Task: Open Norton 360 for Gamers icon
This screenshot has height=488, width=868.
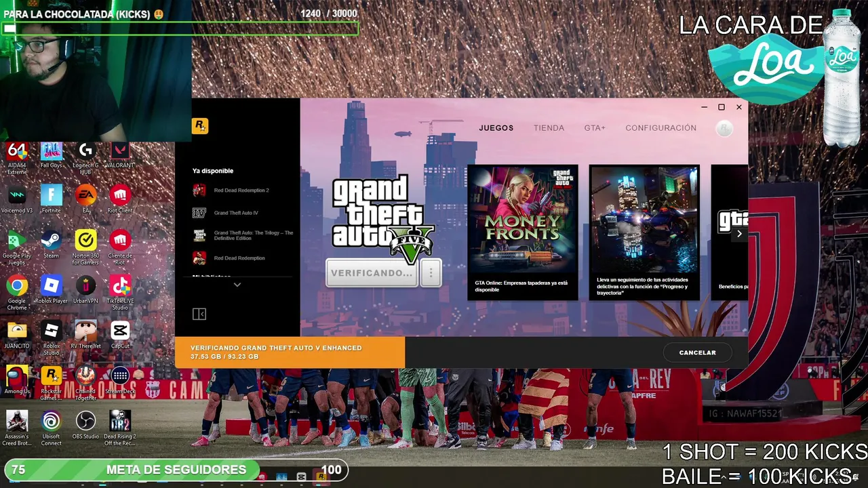Action: (85, 248)
